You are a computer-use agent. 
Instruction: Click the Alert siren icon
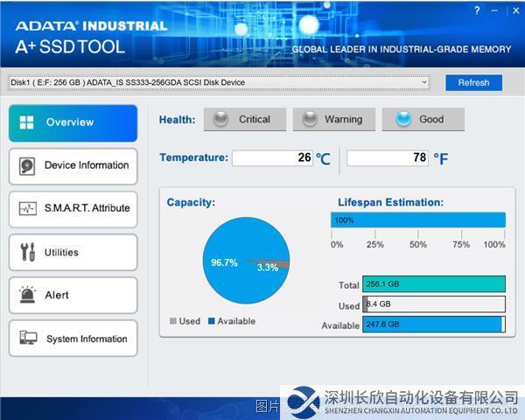[x=28, y=295]
